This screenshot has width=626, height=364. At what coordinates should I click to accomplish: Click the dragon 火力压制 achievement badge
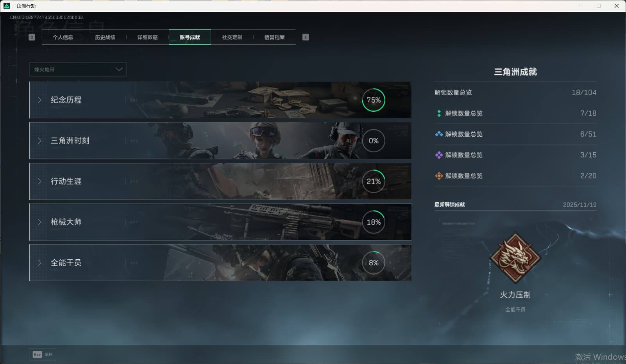click(515, 258)
